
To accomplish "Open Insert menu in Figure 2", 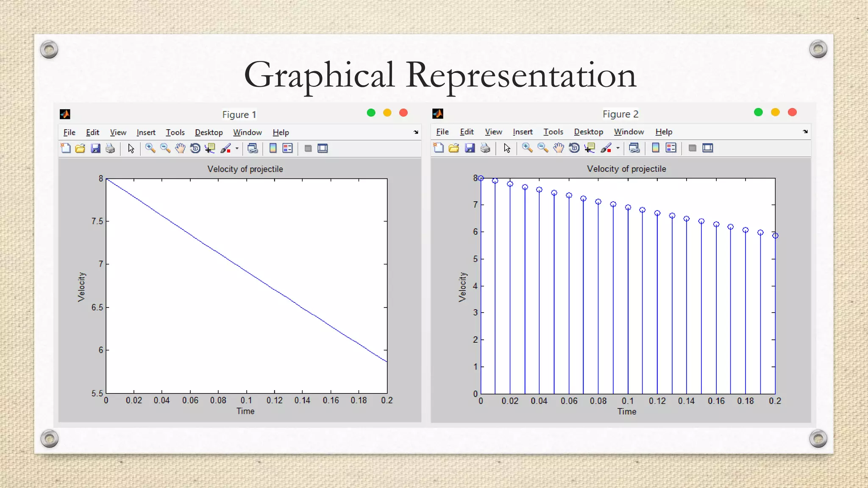I will (522, 132).
